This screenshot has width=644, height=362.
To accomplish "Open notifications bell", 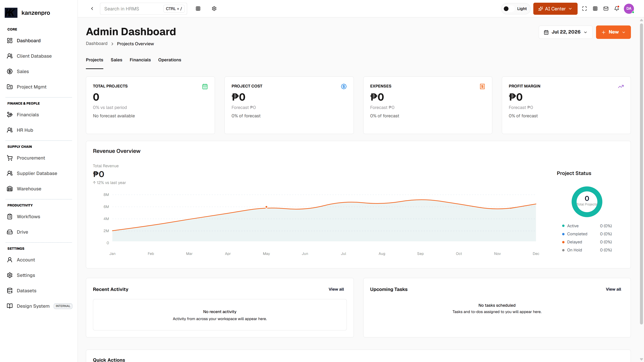I will (x=616, y=9).
